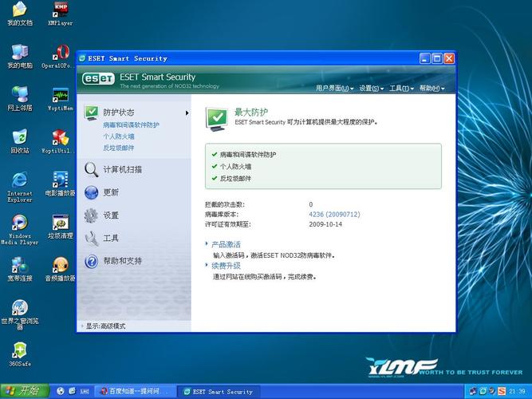Expand 续费升级 triangle

(207, 265)
